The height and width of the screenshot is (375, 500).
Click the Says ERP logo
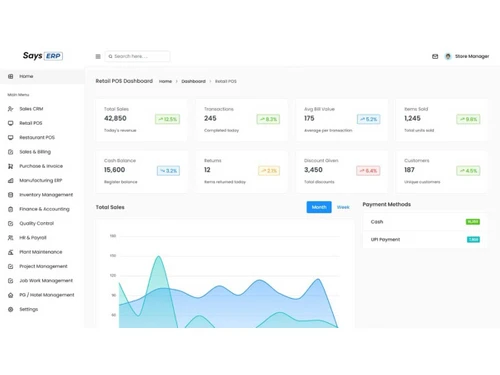pos(43,56)
